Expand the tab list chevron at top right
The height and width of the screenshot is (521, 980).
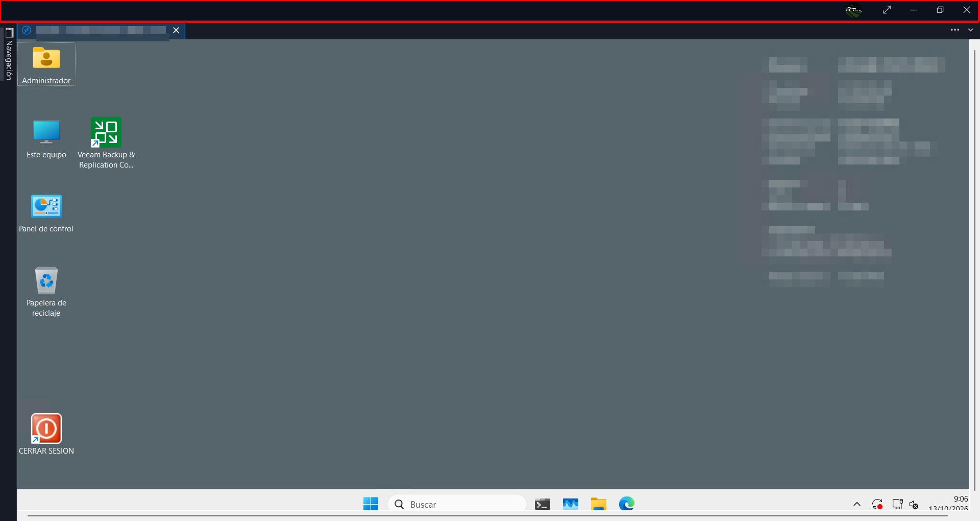(x=971, y=30)
